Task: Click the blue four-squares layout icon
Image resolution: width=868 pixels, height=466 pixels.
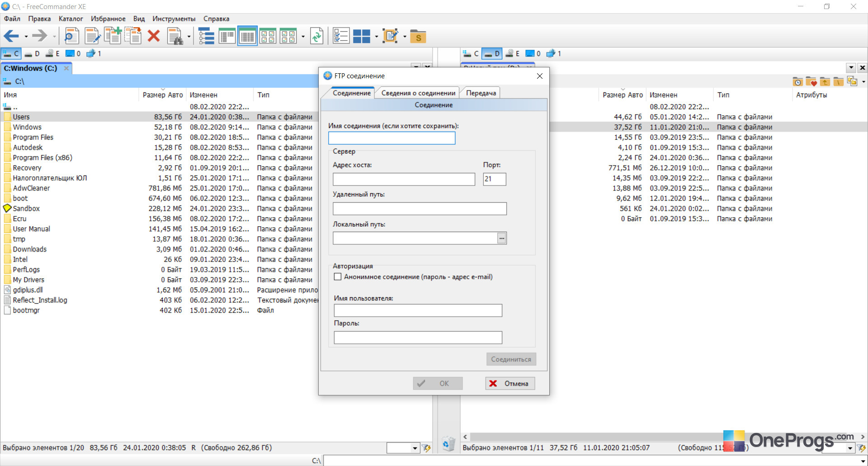Action: [x=362, y=36]
